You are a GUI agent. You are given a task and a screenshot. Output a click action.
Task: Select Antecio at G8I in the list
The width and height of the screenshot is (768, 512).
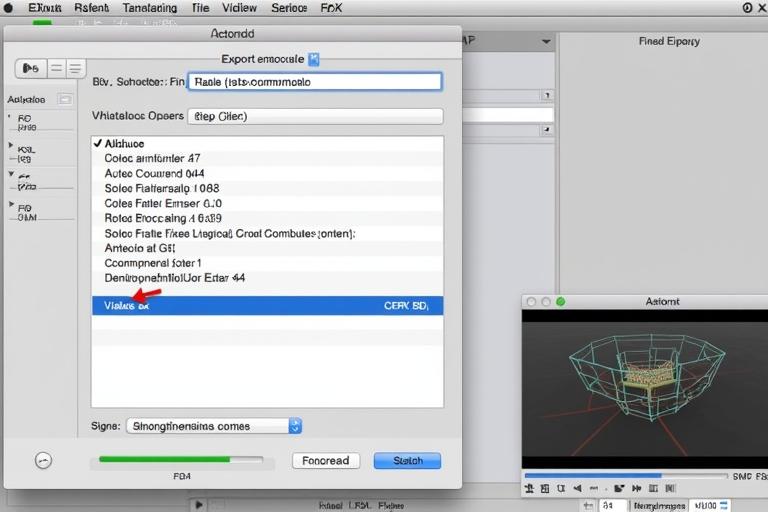tap(267, 248)
